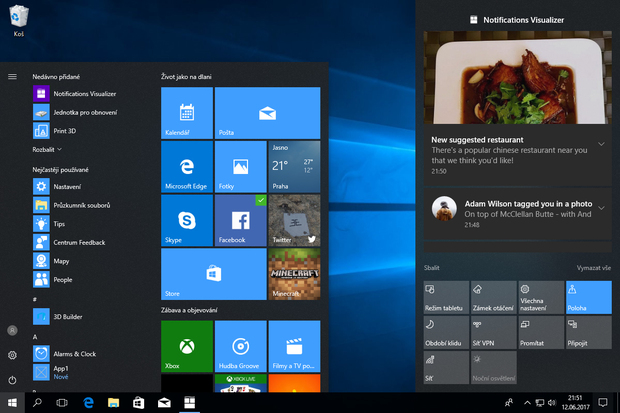Open Všechna nastavení quick action

[541, 297]
